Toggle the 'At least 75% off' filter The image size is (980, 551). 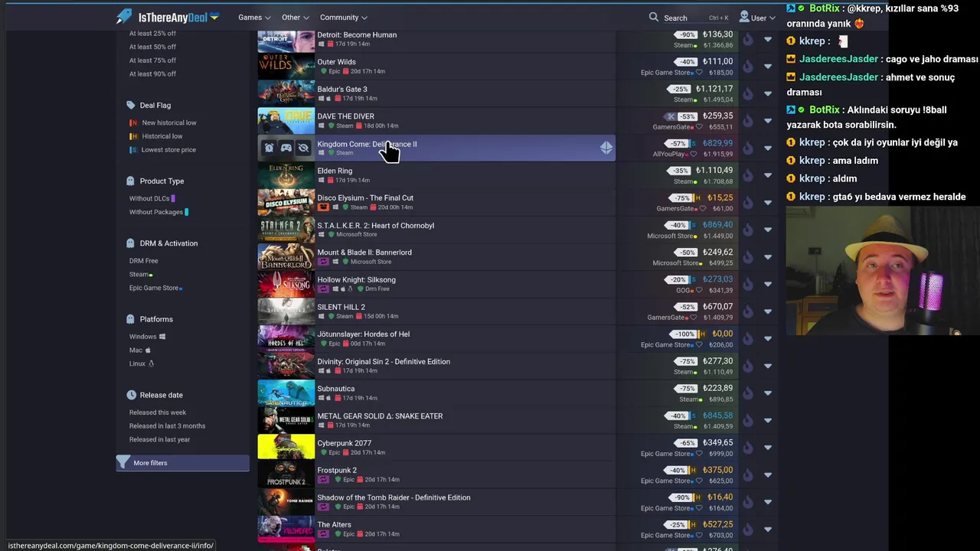152,60
